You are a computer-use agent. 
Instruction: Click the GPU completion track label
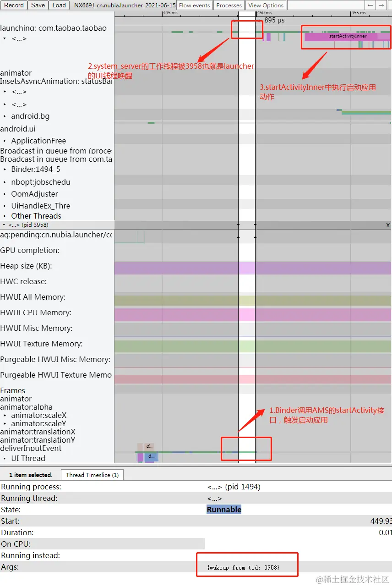30,250
